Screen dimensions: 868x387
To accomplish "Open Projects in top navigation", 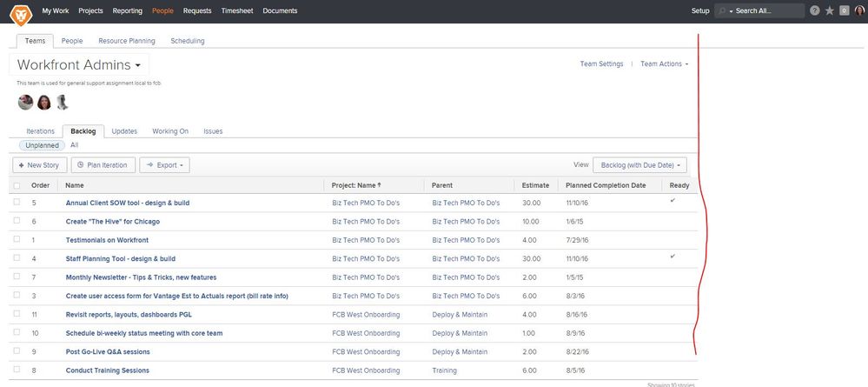I will [x=90, y=10].
